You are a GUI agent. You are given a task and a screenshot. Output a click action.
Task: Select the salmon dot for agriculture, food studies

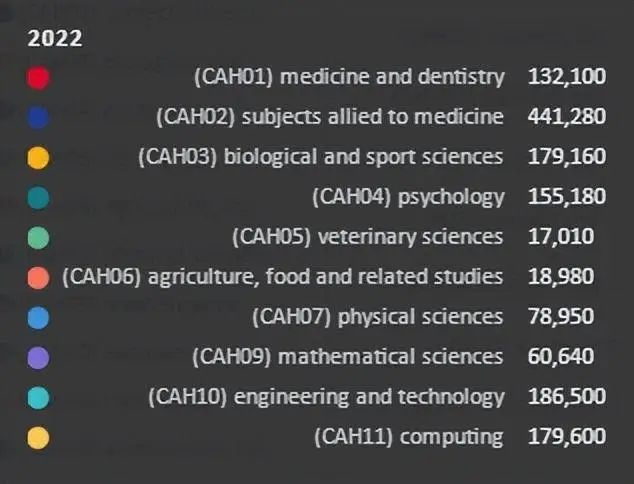(x=38, y=278)
